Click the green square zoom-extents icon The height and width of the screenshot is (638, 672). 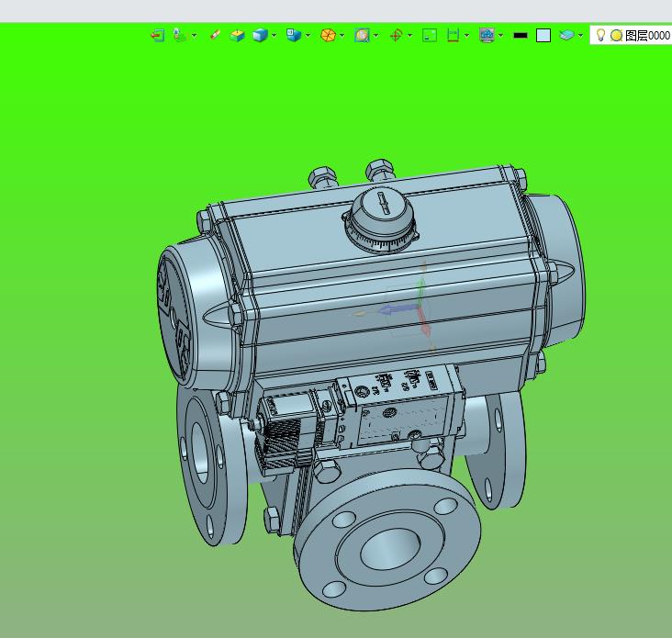pyautogui.click(x=430, y=35)
